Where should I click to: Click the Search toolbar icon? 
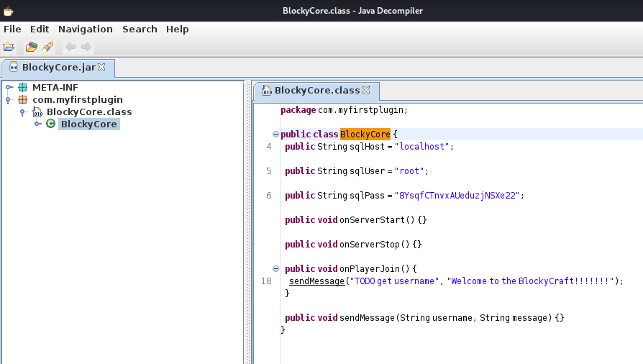pos(47,47)
